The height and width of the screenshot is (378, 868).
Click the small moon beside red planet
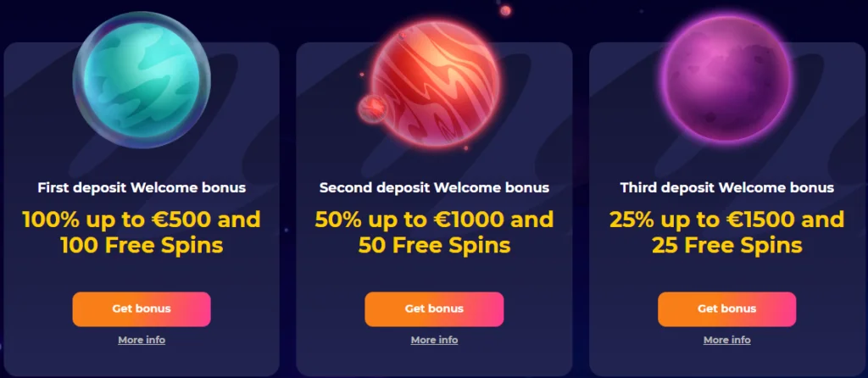[372, 108]
